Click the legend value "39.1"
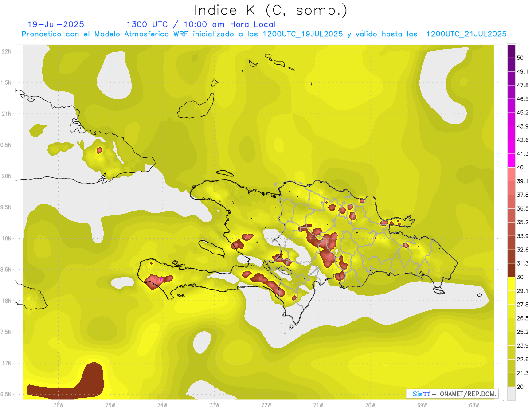The width and height of the screenshot is (532, 411). [523, 181]
